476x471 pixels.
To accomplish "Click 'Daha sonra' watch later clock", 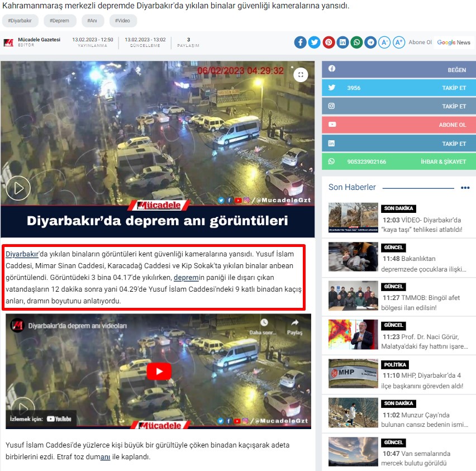I will (263, 326).
